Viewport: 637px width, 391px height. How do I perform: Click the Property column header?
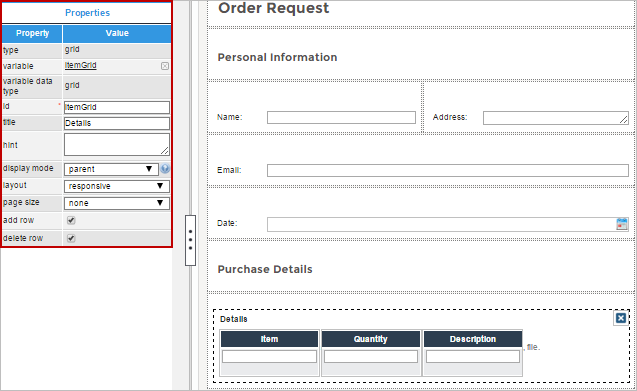[32, 33]
